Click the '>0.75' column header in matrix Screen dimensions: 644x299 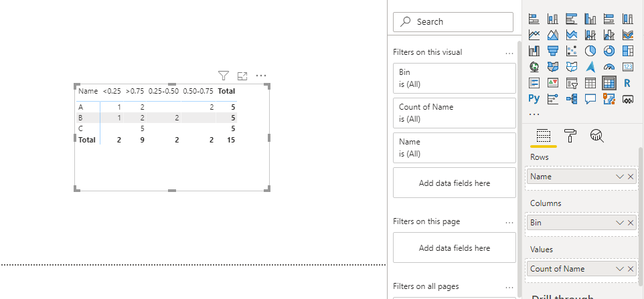coord(135,91)
